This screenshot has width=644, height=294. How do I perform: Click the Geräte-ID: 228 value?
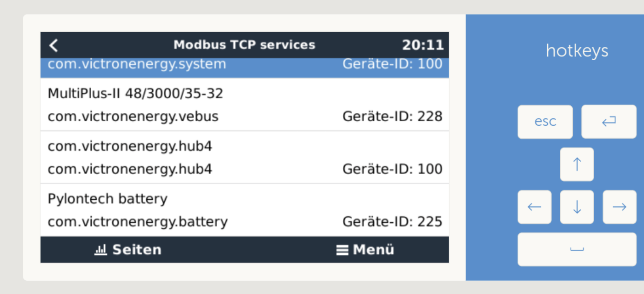392,116
